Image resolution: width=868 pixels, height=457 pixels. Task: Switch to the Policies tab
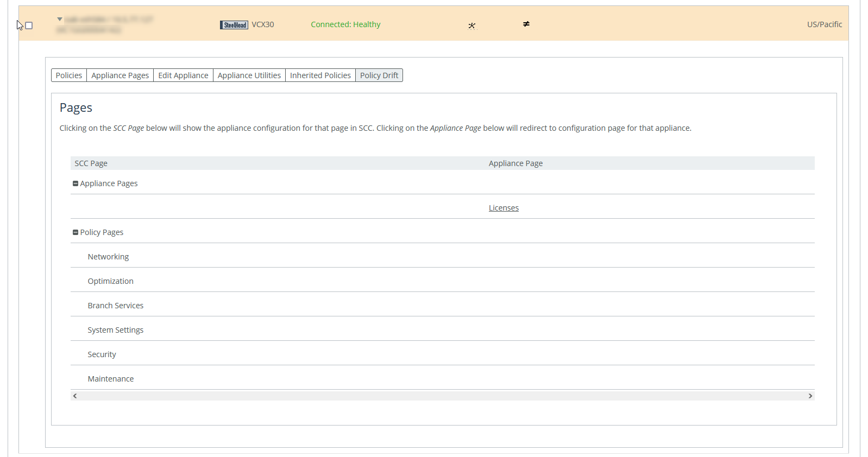pos(69,75)
